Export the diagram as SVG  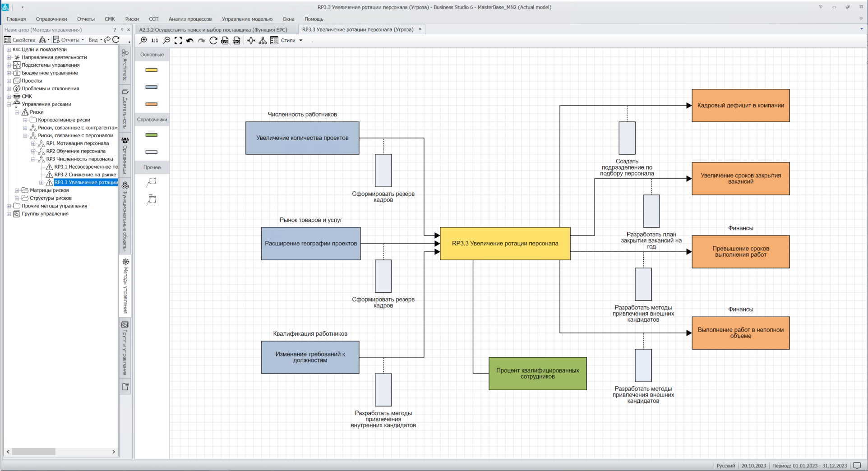[x=225, y=41]
